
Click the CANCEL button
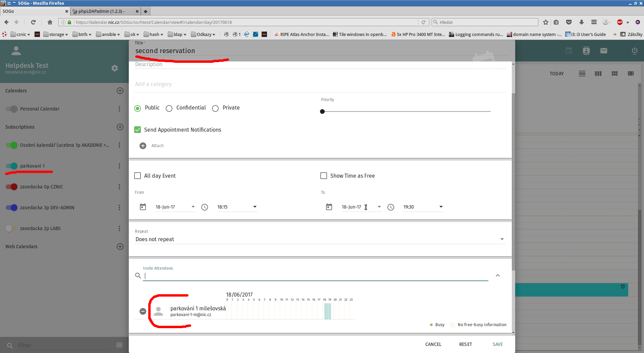point(433,344)
